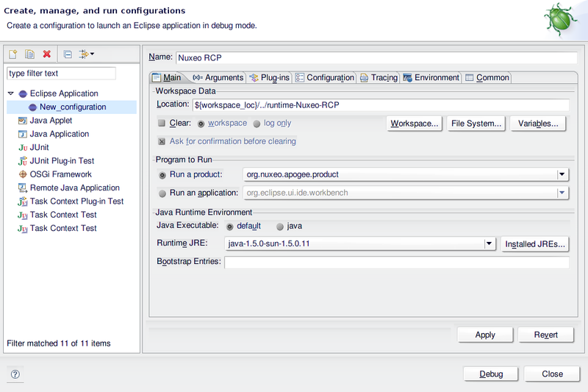Click the help question mark icon

pos(15,374)
